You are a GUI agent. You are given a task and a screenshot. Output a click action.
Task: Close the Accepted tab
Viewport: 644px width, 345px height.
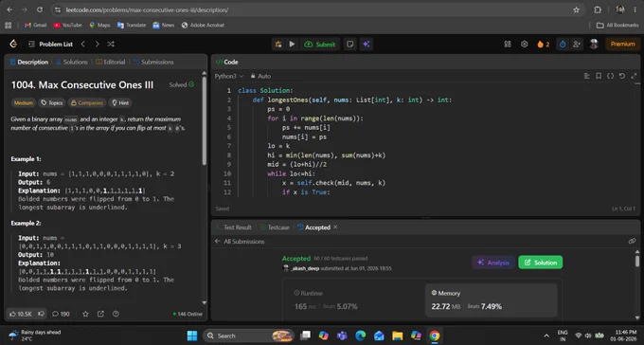coord(335,227)
